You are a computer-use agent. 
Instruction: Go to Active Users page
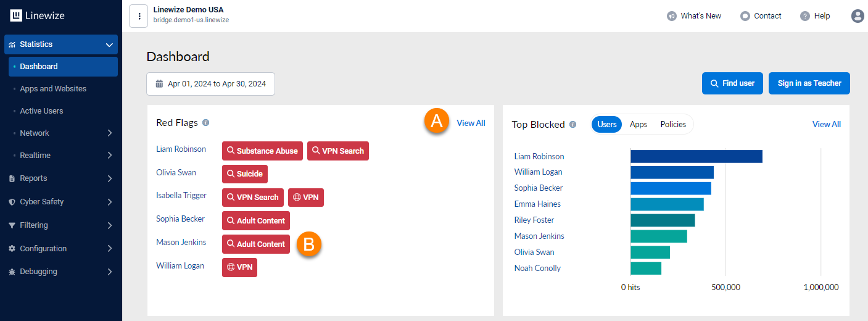click(x=41, y=111)
